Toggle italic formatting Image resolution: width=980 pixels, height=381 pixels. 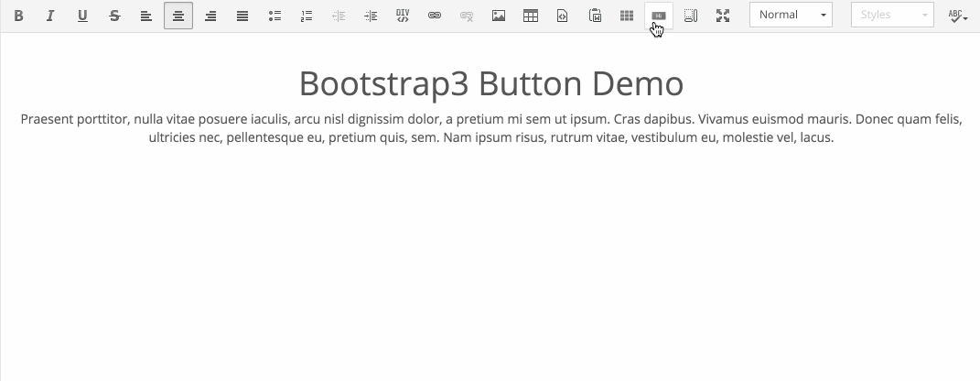tap(50, 16)
